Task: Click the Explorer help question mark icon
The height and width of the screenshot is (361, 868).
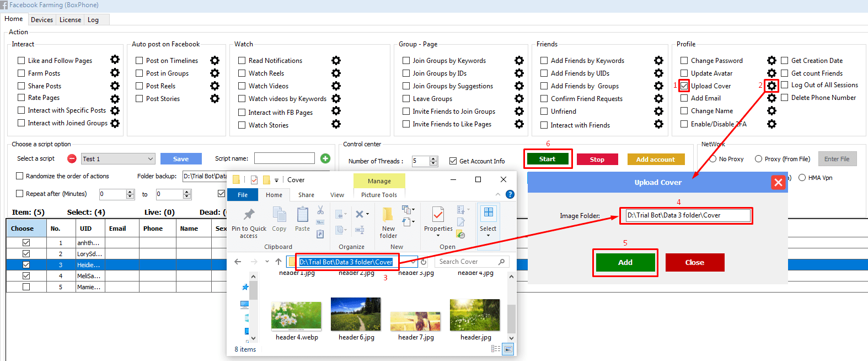Action: [x=510, y=194]
